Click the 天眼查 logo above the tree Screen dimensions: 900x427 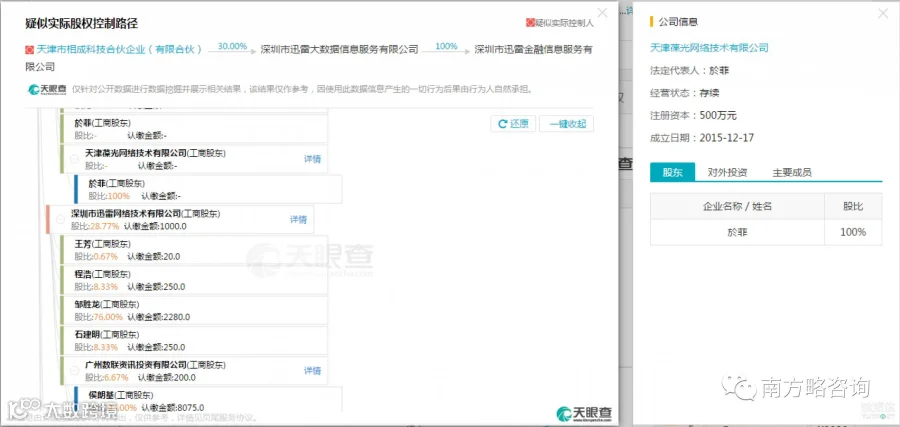46,90
